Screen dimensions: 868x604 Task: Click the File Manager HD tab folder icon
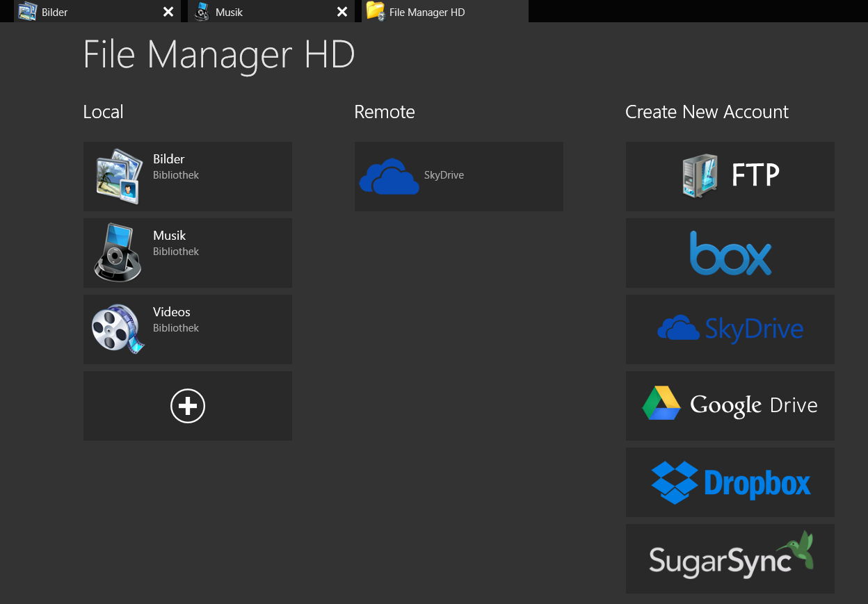coord(376,11)
